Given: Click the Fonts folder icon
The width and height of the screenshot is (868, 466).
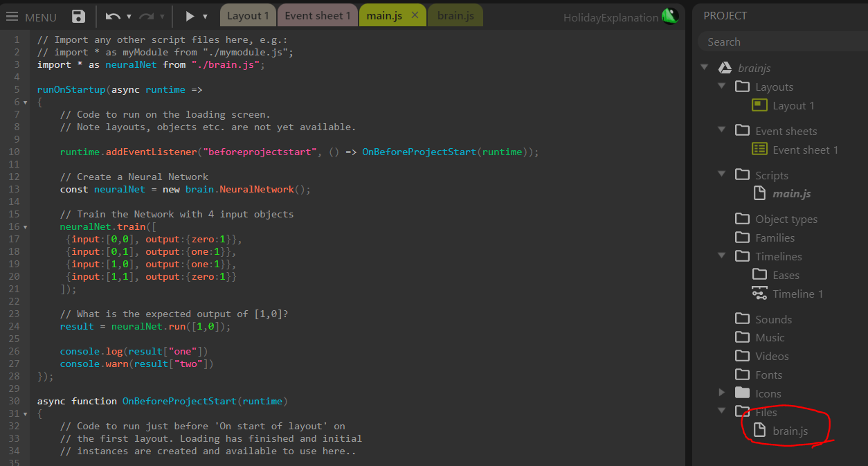Looking at the screenshot, I should (743, 375).
